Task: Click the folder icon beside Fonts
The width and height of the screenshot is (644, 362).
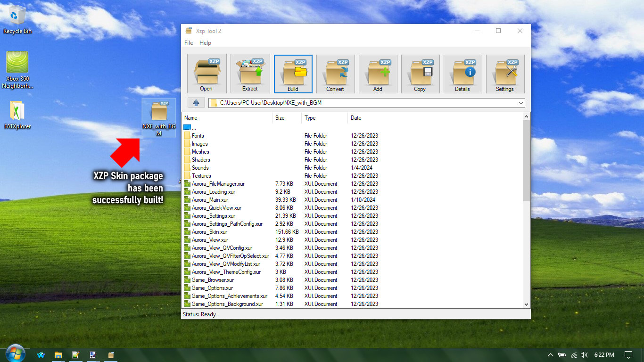Action: click(x=187, y=136)
